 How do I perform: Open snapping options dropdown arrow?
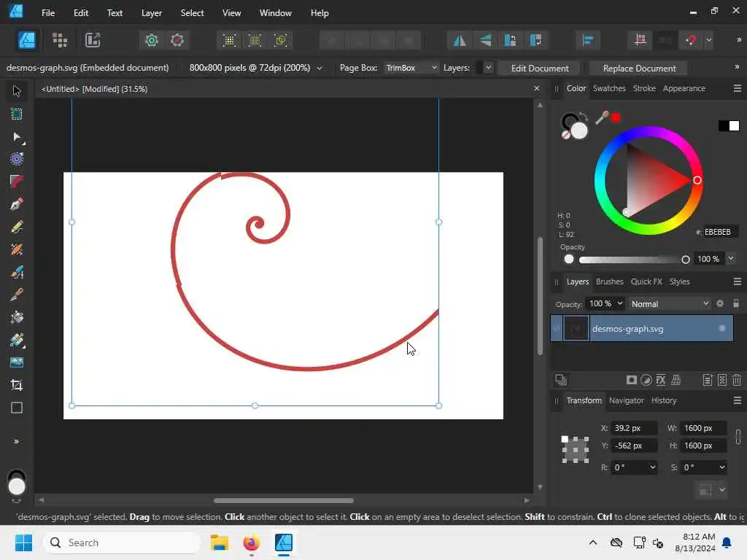[709, 41]
